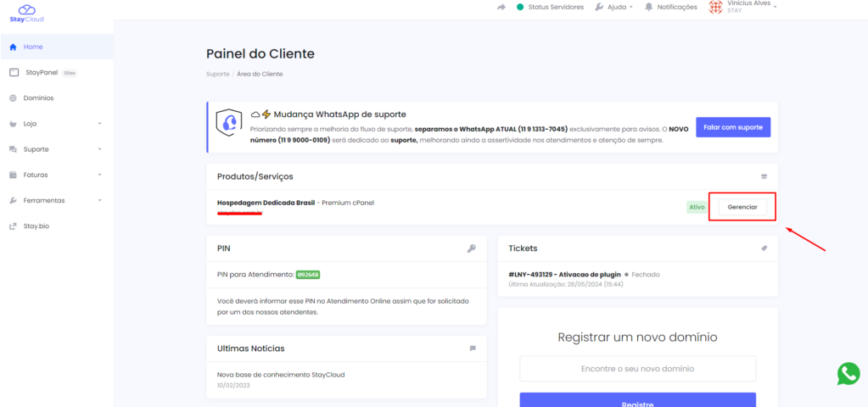The width and height of the screenshot is (868, 407).
Task: Click the Suporte breadcrumb link
Action: click(217, 74)
